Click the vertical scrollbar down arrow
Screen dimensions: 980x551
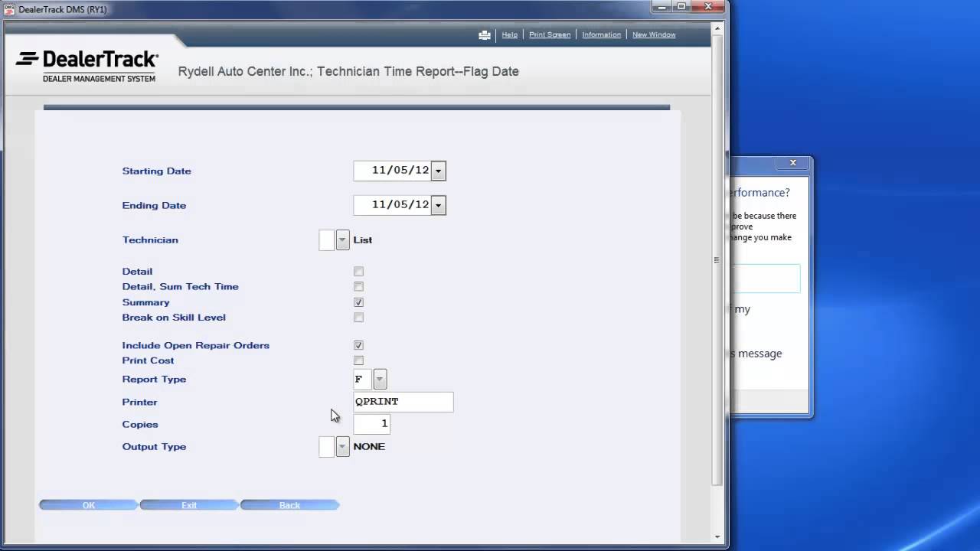[x=717, y=537]
